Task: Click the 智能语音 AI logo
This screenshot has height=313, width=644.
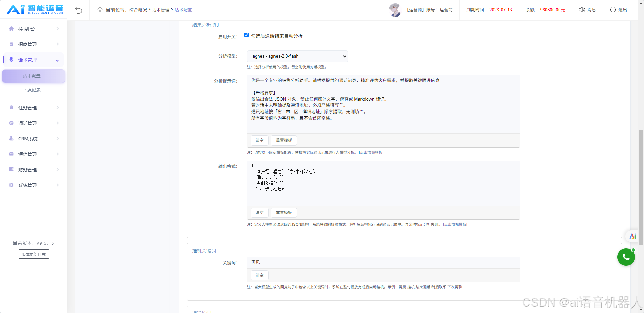Action: click(x=35, y=9)
